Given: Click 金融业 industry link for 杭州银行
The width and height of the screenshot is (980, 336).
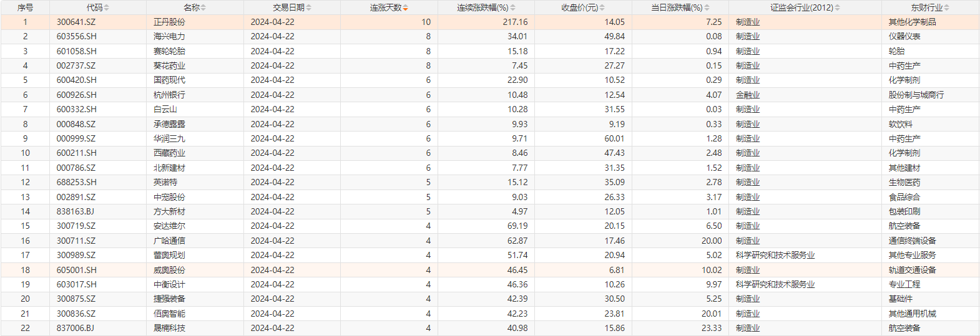Looking at the screenshot, I should [748, 95].
